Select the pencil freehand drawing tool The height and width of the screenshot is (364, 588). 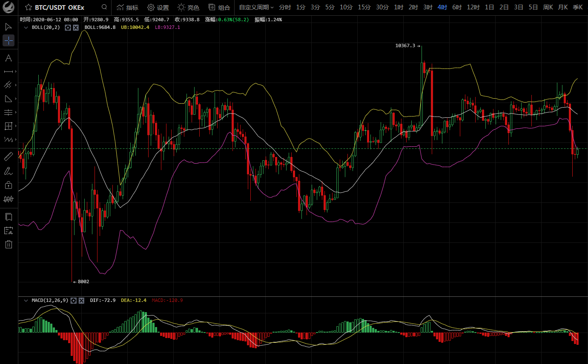coord(9,171)
